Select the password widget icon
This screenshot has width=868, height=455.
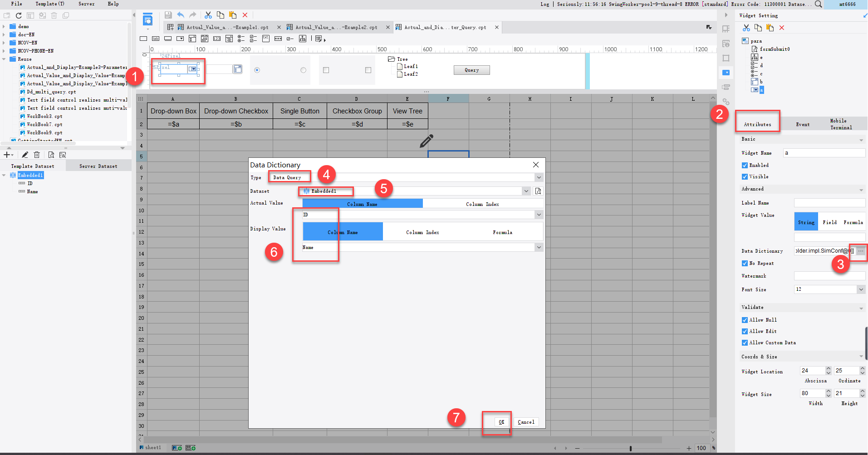[278, 39]
